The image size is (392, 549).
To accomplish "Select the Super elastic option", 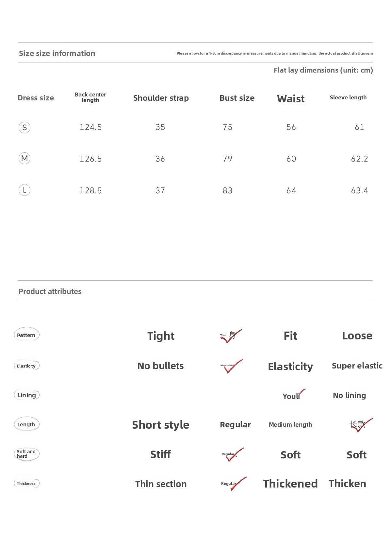I will pos(357,366).
